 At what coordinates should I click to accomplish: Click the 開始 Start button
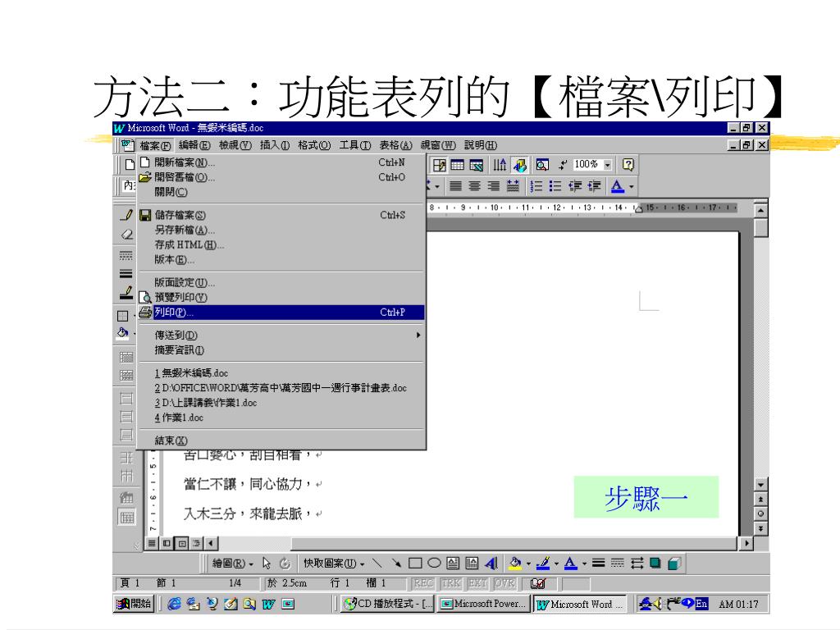click(135, 605)
